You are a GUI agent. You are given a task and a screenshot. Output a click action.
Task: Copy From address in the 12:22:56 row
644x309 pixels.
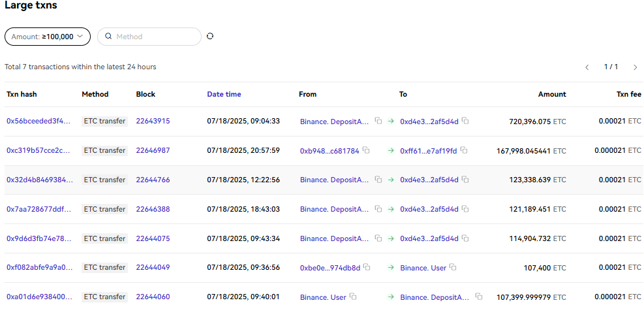point(378,180)
